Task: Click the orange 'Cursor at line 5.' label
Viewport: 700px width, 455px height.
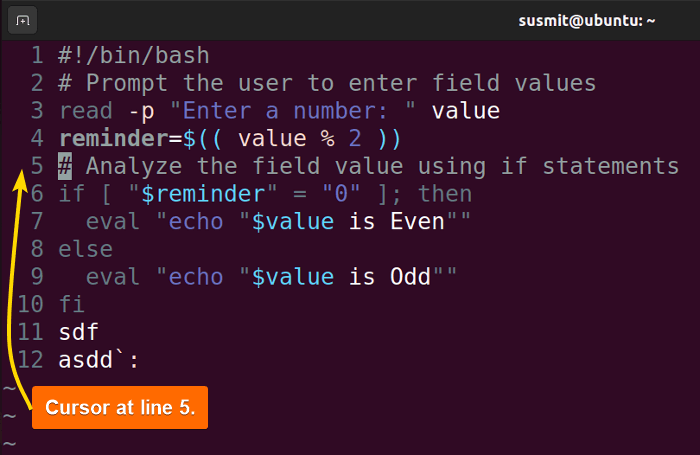Action: point(120,408)
